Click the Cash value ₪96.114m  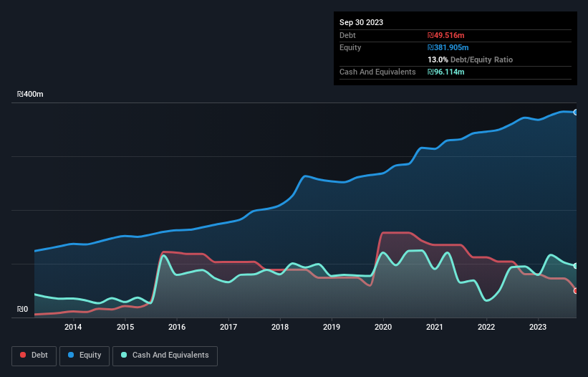tap(446, 72)
